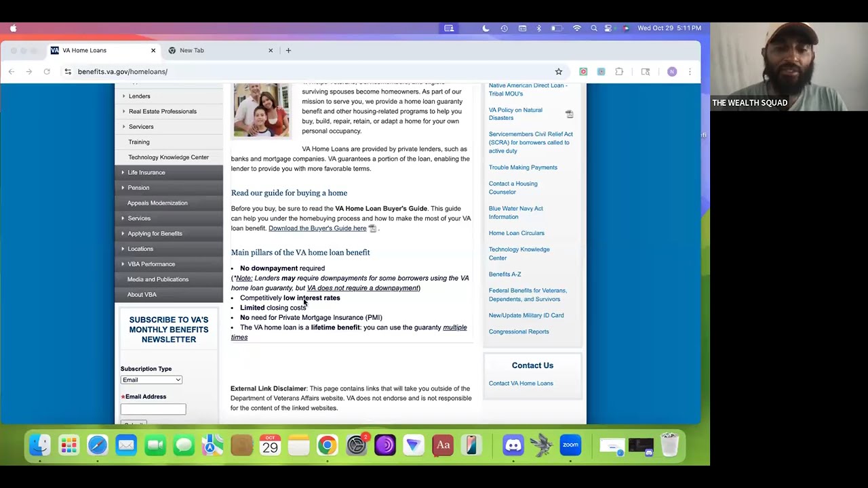Open New/Update Military ID Card link
868x488 pixels.
pos(526,316)
